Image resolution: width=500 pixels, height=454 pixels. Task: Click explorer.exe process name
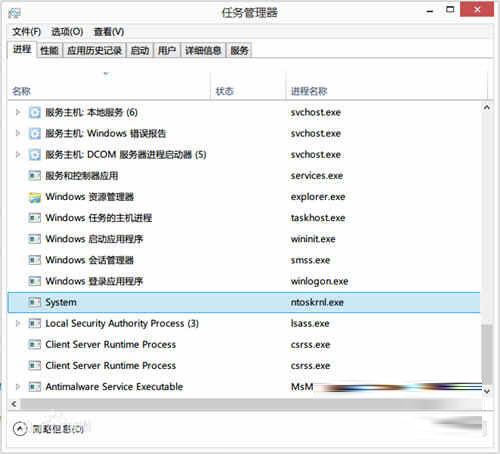pyautogui.click(x=318, y=197)
